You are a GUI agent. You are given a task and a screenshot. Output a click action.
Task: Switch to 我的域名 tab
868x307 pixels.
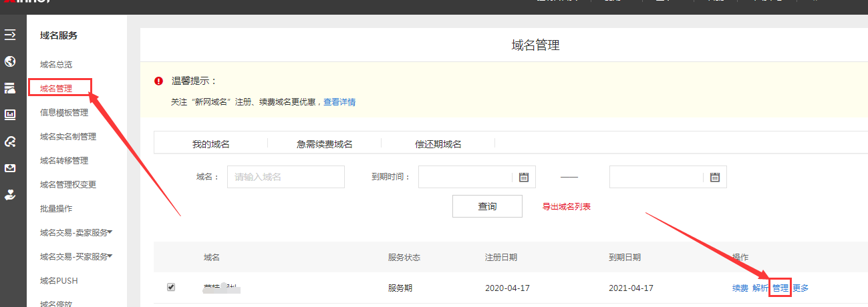click(x=211, y=143)
